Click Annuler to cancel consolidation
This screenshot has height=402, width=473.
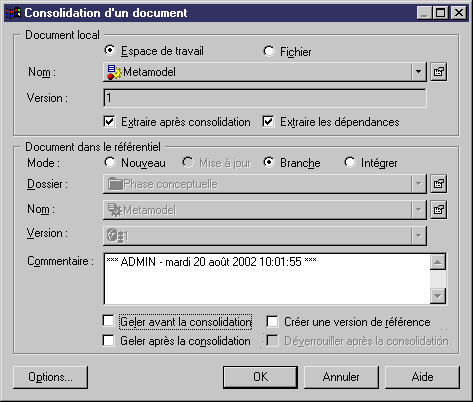(x=341, y=377)
